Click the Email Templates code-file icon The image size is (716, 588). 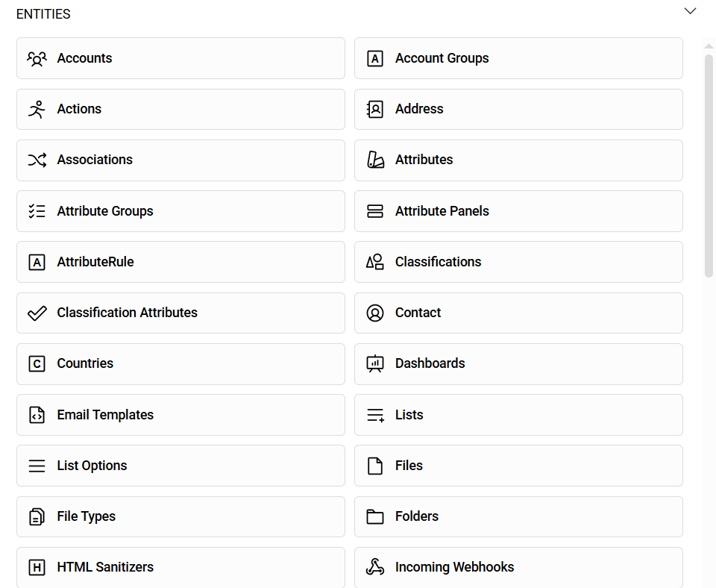[x=37, y=415]
